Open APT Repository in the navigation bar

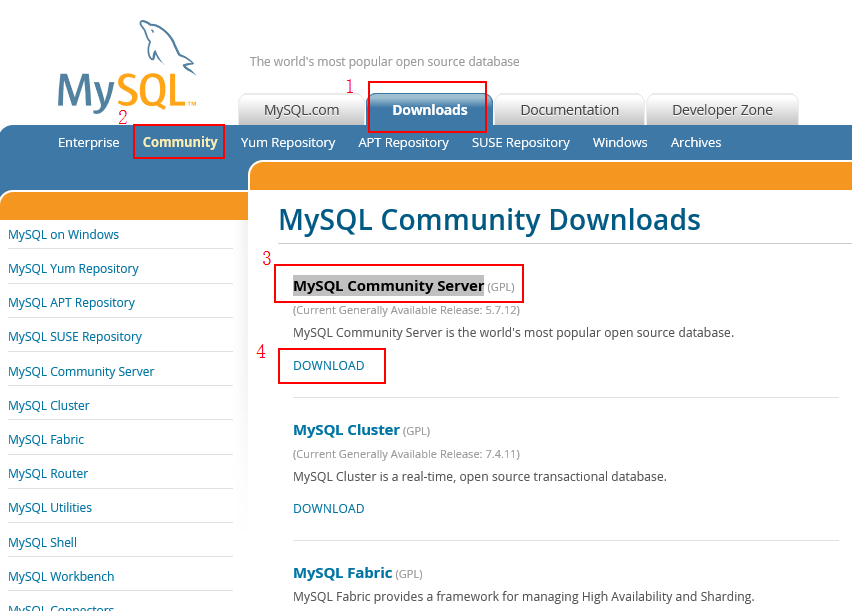[403, 143]
